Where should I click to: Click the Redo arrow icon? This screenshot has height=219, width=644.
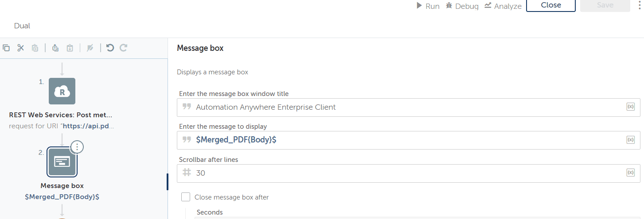click(124, 48)
